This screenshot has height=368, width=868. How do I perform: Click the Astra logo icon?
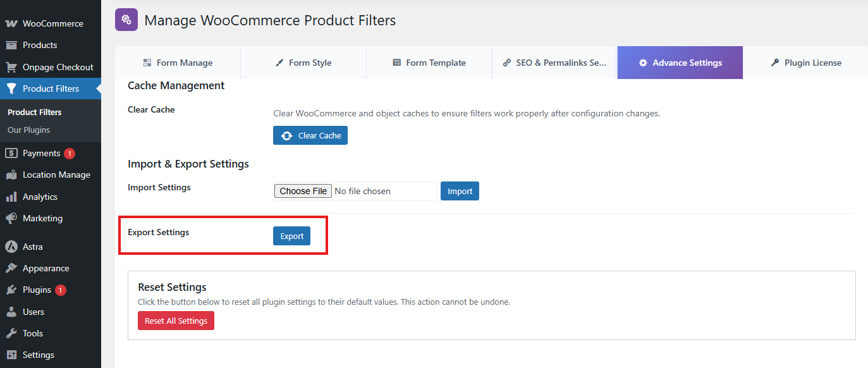coord(11,247)
